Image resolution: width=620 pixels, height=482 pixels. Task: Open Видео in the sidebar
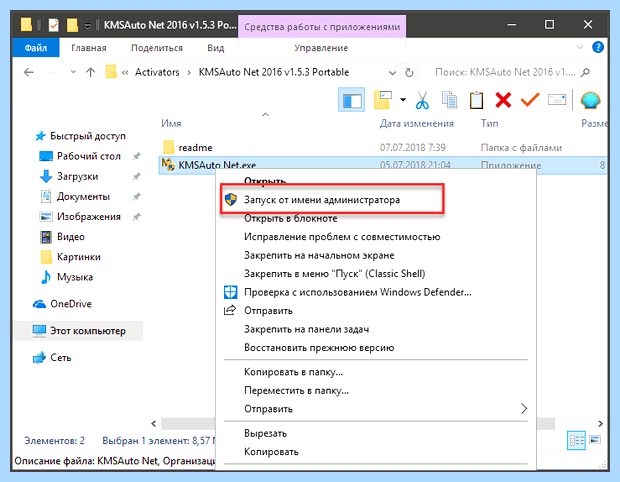click(x=70, y=237)
